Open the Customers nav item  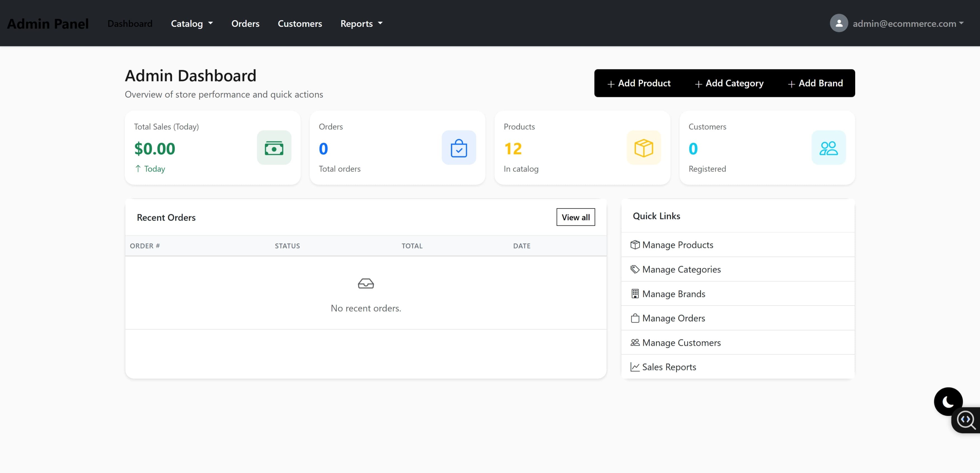click(x=300, y=23)
